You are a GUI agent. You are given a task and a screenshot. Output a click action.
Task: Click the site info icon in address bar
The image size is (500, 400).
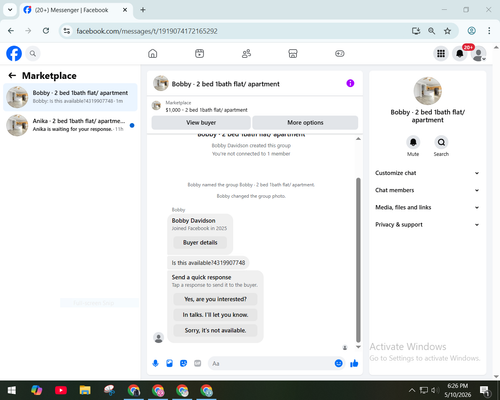[67, 31]
